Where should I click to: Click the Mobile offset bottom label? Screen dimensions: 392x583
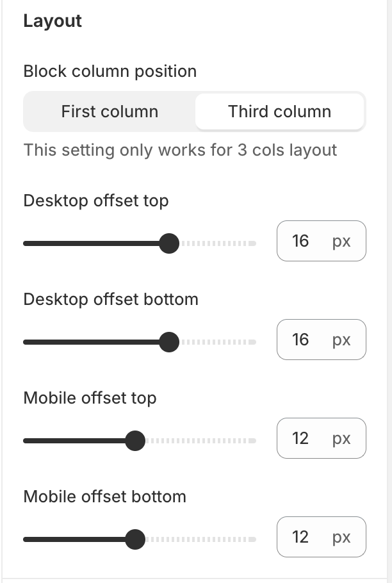[x=104, y=497]
